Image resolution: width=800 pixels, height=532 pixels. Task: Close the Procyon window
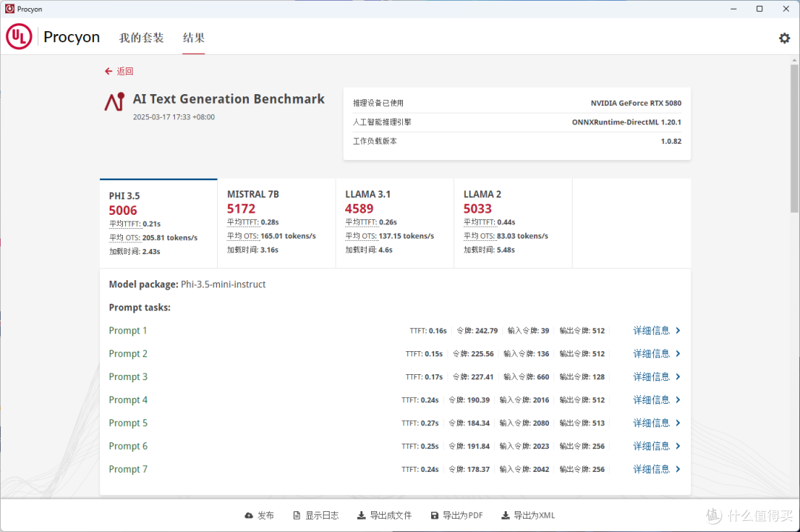click(786, 9)
